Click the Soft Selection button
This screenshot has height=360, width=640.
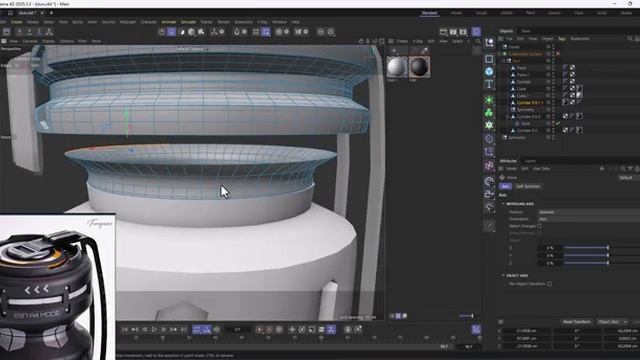click(x=528, y=186)
